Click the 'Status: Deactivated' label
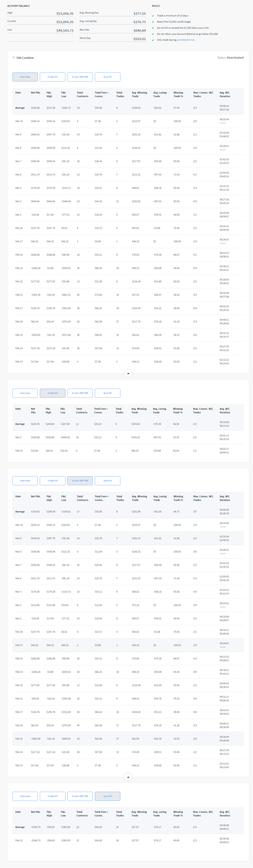The width and height of the screenshot is (253, 868). [x=230, y=58]
